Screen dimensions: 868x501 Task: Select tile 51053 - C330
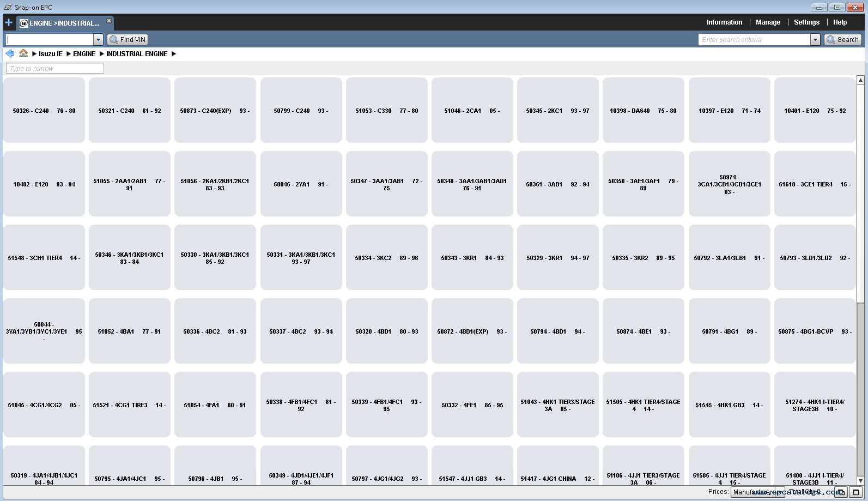[x=387, y=110]
